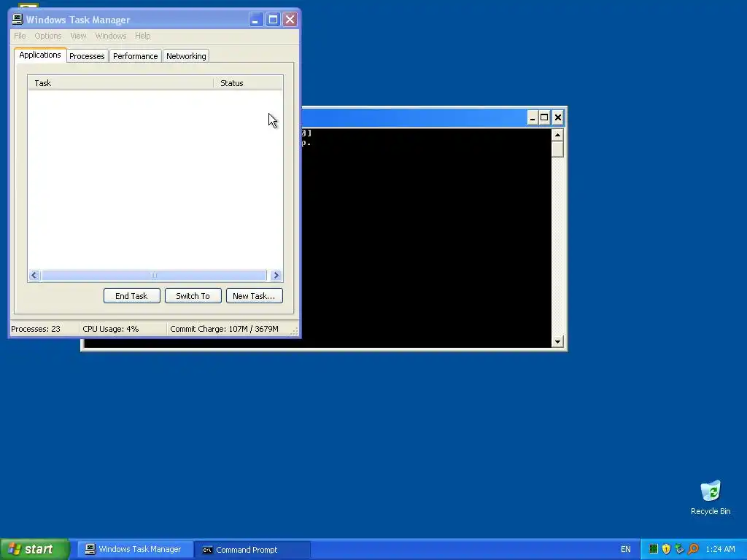This screenshot has width=747, height=560.
Task: Click the Task Manager title bar icon
Action: coord(18,19)
